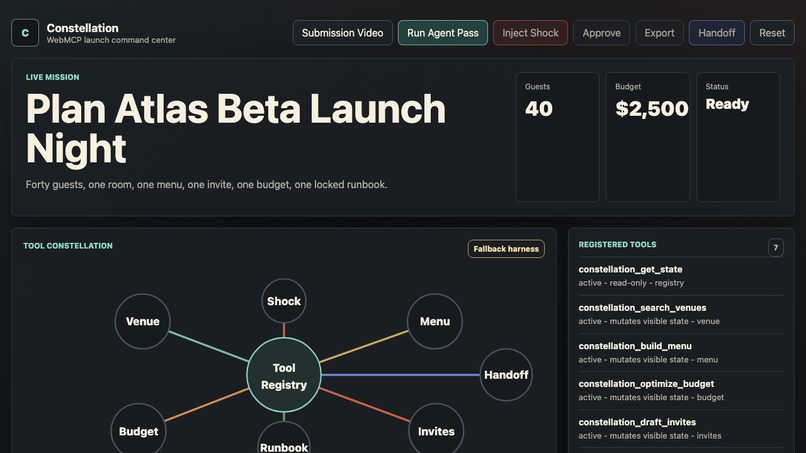Screen dimensions: 806x453
Task: Click "active - mutates visible state - invites" text
Action: tap(650, 436)
